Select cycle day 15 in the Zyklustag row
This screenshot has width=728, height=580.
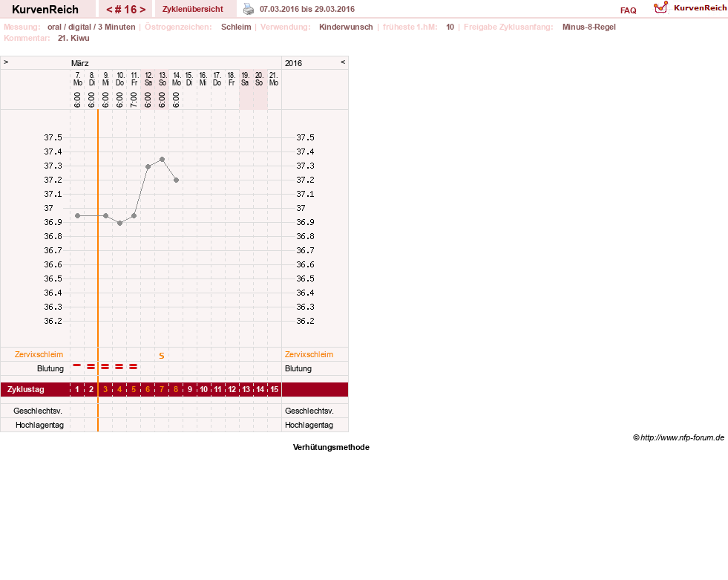click(275, 389)
